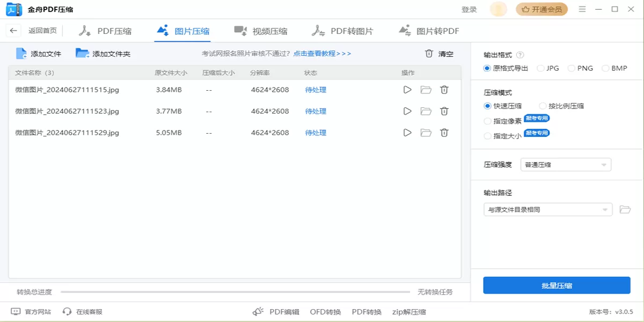Click the 批量压缩 batch compress button
The width and height of the screenshot is (644, 322).
click(x=557, y=286)
